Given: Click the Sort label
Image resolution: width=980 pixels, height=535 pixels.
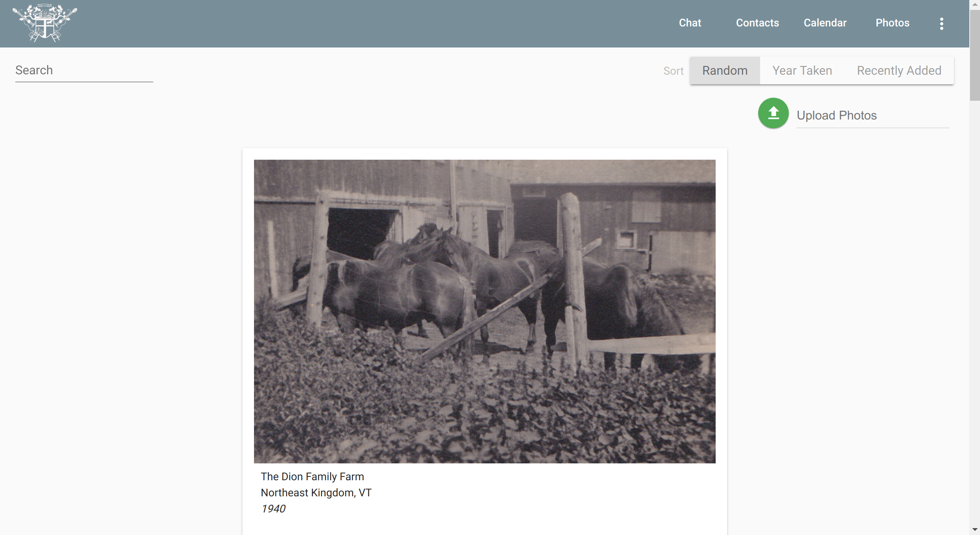Looking at the screenshot, I should pyautogui.click(x=673, y=71).
